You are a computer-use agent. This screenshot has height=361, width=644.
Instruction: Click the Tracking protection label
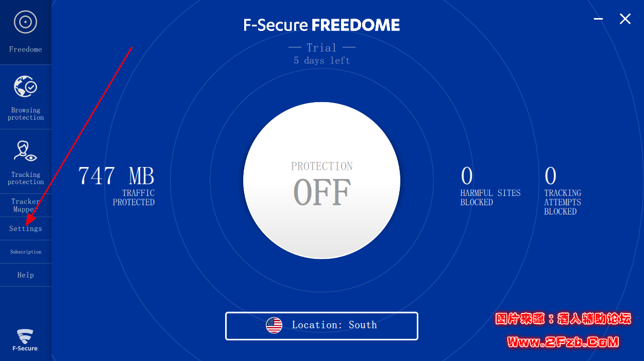[25, 178]
